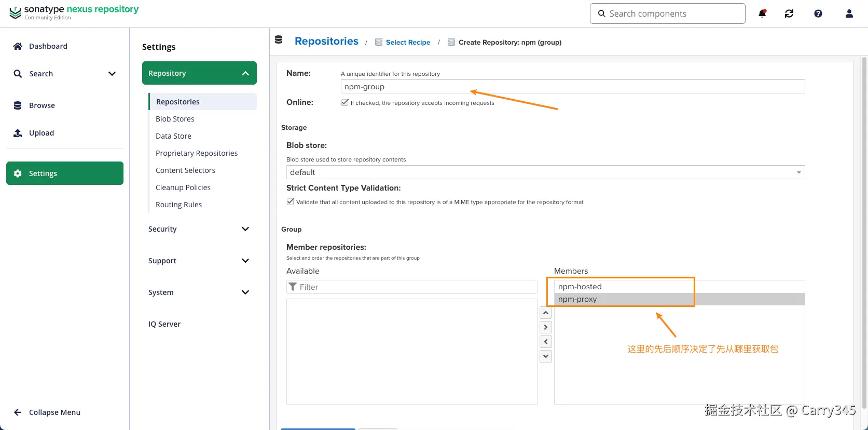Toggle Strict Content Type Validation checkbox

tap(291, 201)
